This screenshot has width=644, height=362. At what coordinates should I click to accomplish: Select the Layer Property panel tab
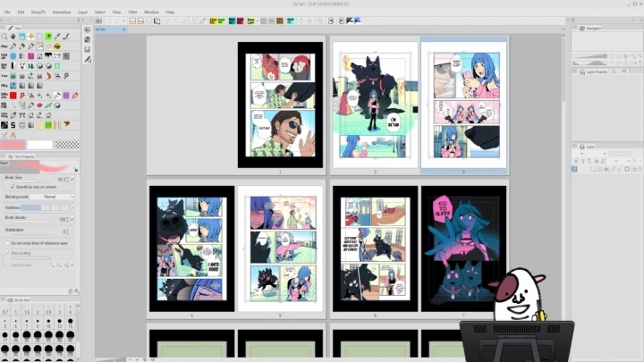tap(593, 72)
